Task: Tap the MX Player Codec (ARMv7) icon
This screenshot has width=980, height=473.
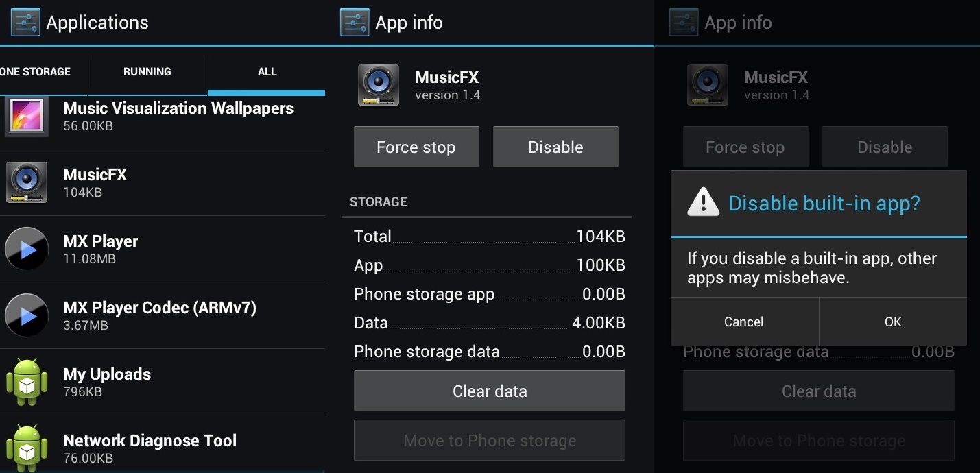Action: (x=27, y=315)
